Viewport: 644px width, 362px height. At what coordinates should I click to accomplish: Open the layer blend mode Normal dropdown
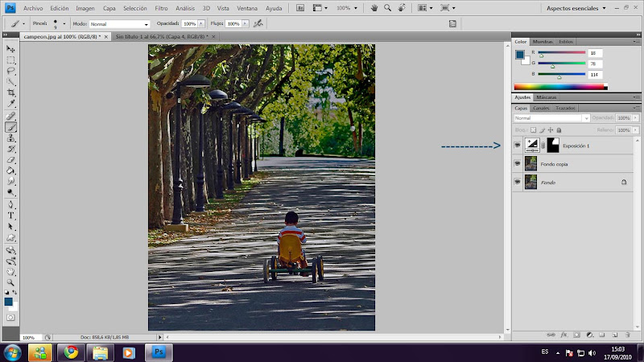[x=552, y=118]
